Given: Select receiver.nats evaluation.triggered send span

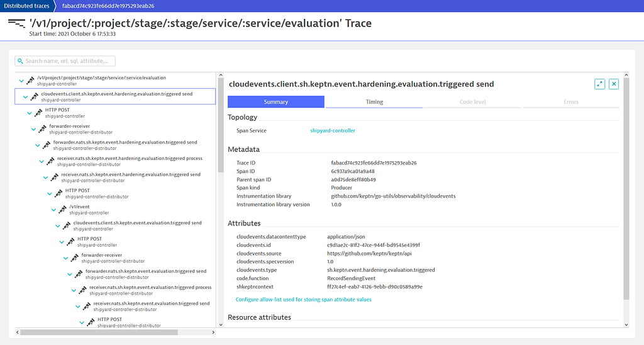Looking at the screenshot, I should coord(115,307).
